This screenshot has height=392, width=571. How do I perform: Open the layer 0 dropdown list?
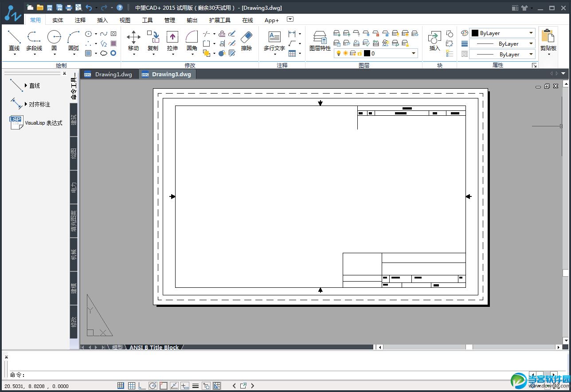point(414,53)
